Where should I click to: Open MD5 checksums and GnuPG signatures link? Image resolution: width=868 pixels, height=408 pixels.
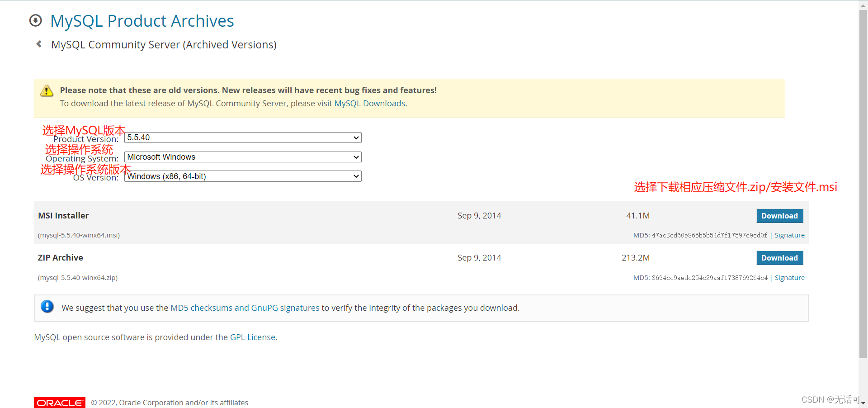click(x=245, y=308)
